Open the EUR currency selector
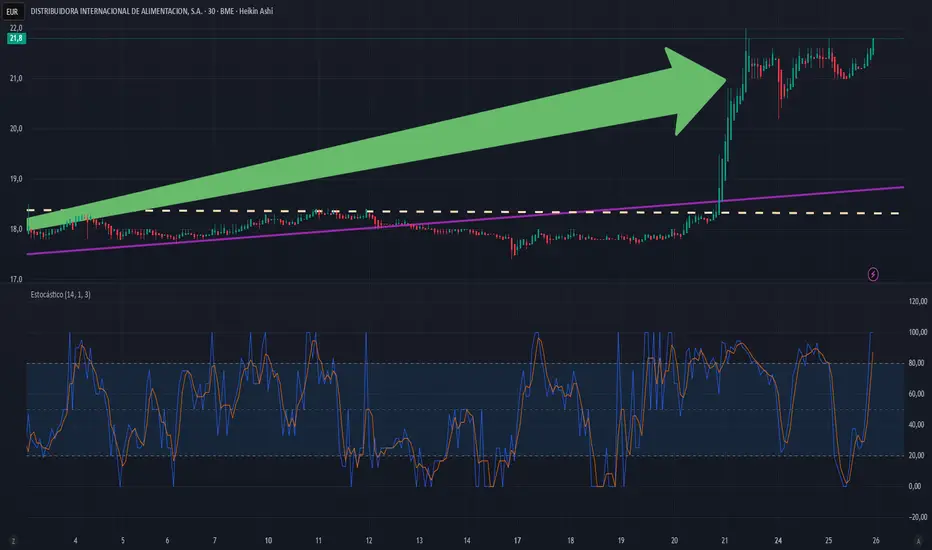This screenshot has width=932, height=550. (x=12, y=11)
